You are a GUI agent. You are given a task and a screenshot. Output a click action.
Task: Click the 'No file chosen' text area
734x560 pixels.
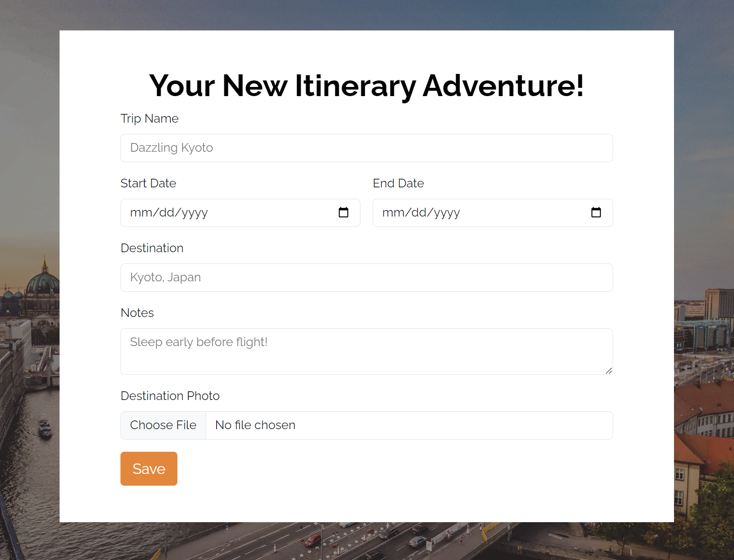(255, 425)
